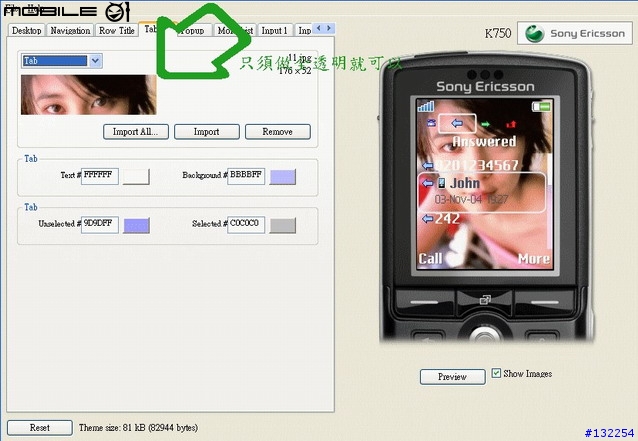Open the Input 1 tab
Viewport: 638px width, 441px height.
tap(274, 31)
